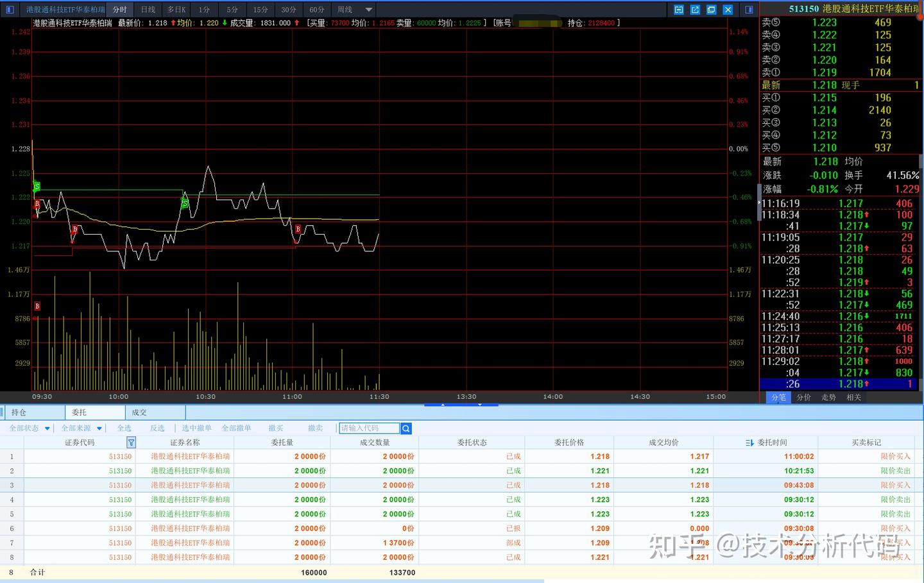Viewport: 924px width, 583px height.
Task: Click the up arrow on the panel divider
Action: [443, 405]
